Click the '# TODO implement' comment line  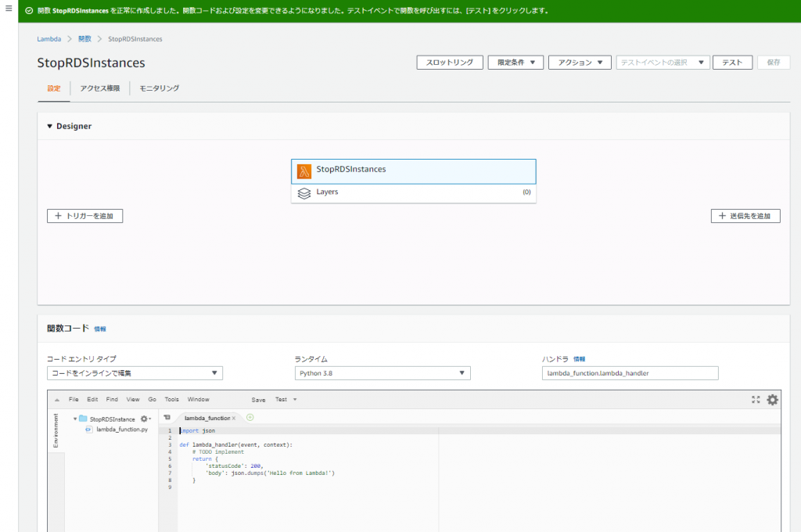(218, 452)
